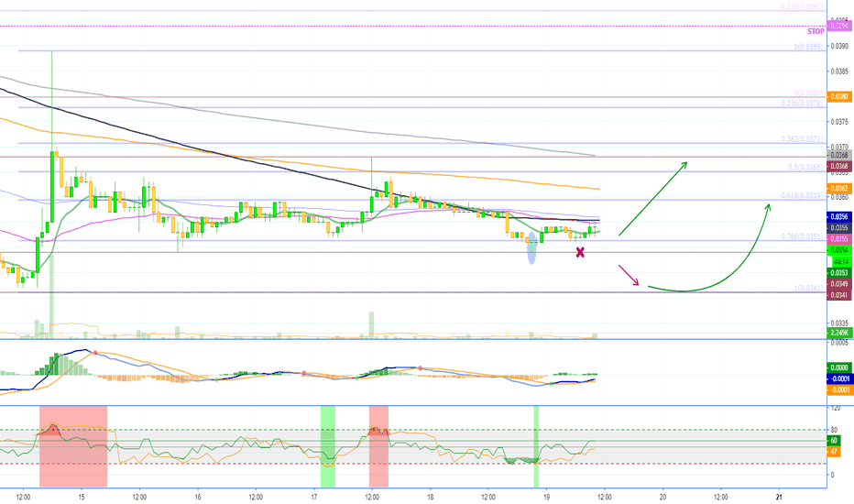The height and width of the screenshot is (504, 854).
Task: Select the orange 0.0362 price tag
Action: [838, 189]
